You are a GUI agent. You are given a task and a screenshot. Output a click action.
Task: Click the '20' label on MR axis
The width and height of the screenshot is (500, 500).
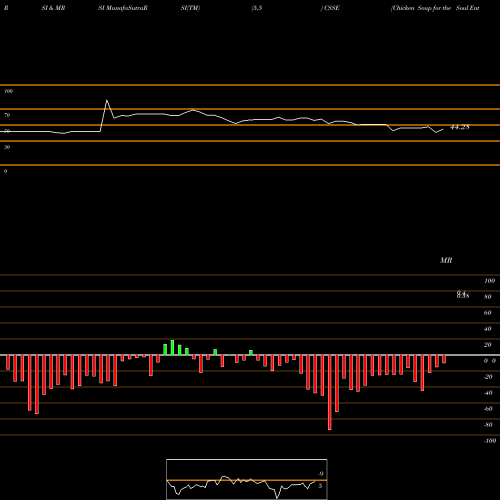[487, 345]
